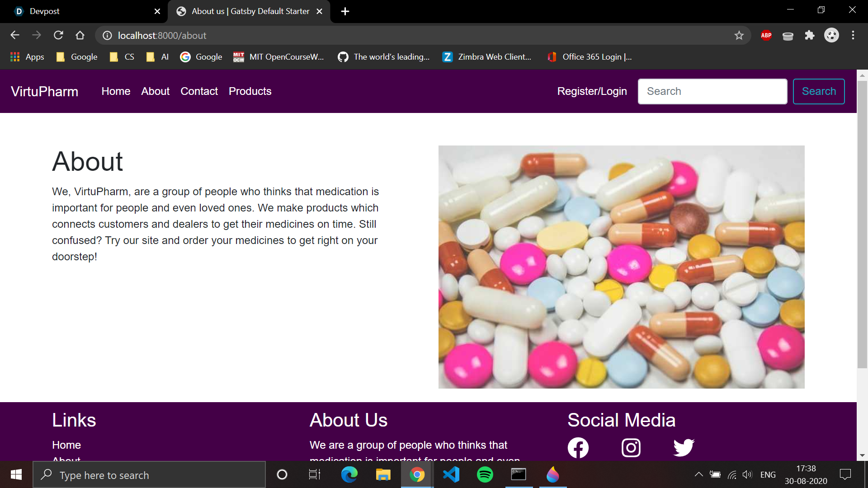The width and height of the screenshot is (868, 488).
Task: Reload the page
Action: [58, 35]
